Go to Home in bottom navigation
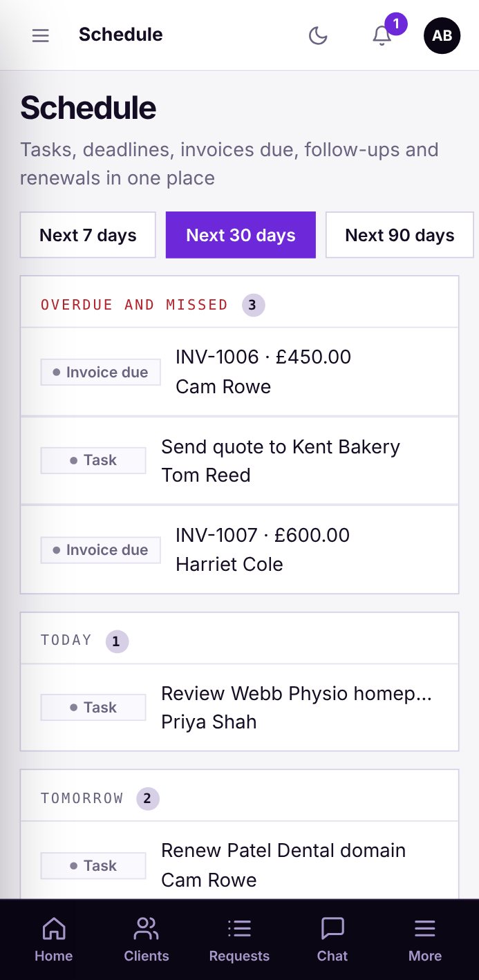 click(x=54, y=940)
